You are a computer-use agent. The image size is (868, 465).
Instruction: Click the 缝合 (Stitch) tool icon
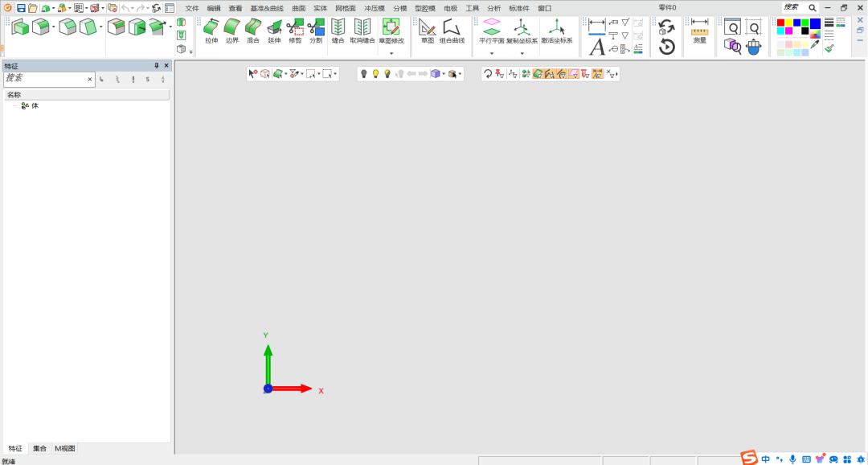(x=338, y=31)
